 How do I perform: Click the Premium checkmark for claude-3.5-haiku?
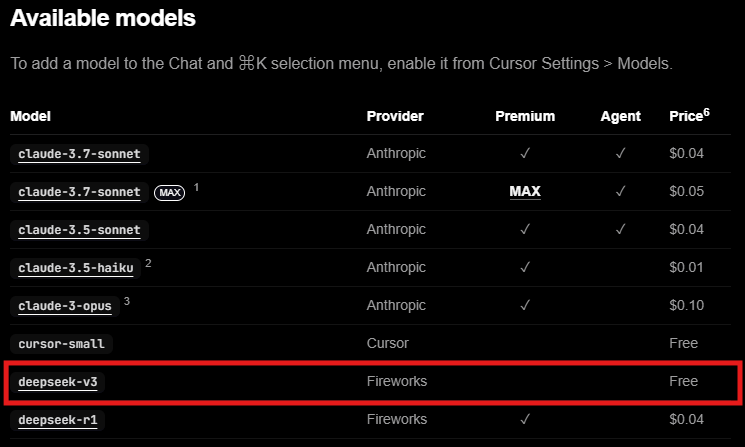525,267
